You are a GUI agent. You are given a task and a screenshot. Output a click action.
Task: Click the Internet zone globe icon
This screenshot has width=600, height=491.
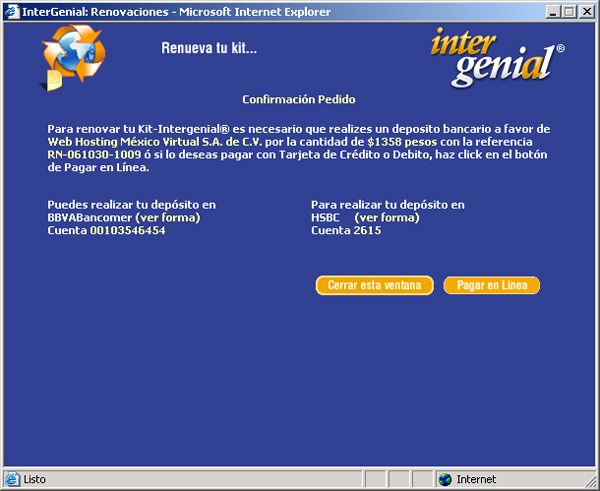tap(445, 479)
